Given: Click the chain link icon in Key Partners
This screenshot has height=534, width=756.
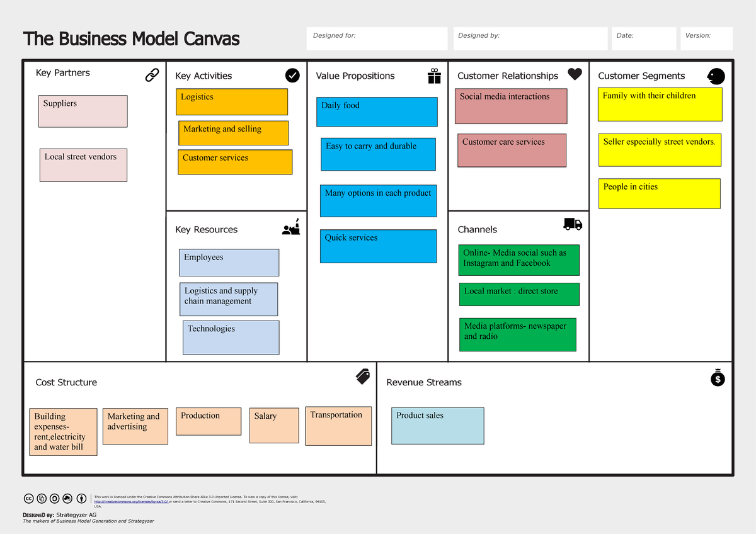Looking at the screenshot, I should [152, 76].
